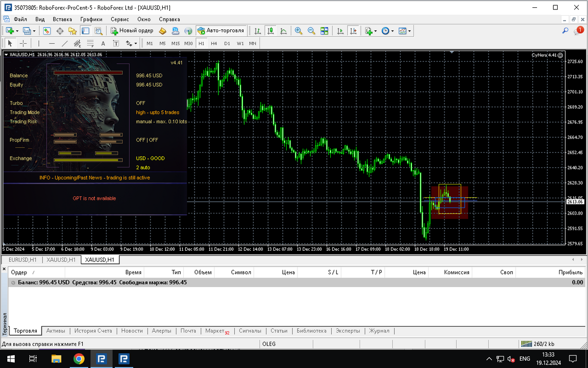This screenshot has height=368, width=588.
Task: Draw a horizontal line on the chart
Action: (x=51, y=43)
